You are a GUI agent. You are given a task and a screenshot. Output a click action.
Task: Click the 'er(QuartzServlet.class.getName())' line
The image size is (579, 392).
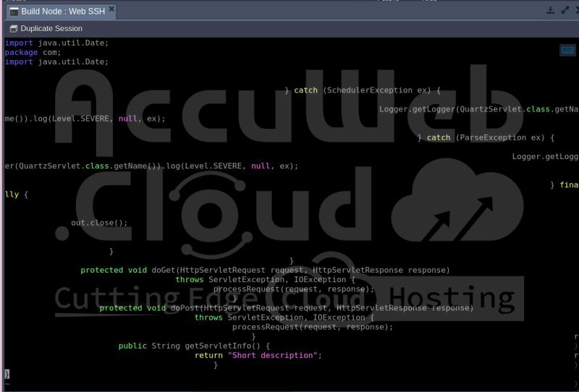151,166
